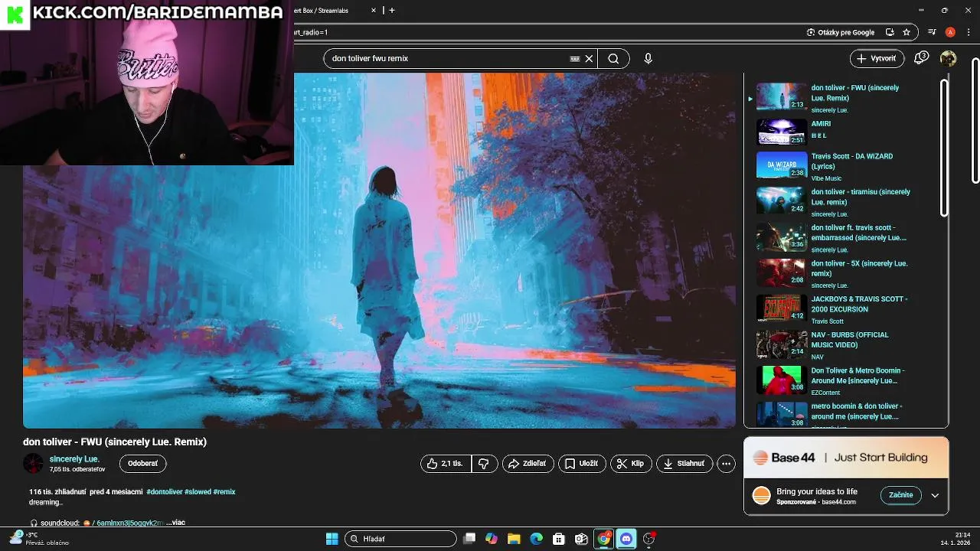Launch Copilot from the taskbar
Viewport: 980px width, 551px height.
[492, 539]
